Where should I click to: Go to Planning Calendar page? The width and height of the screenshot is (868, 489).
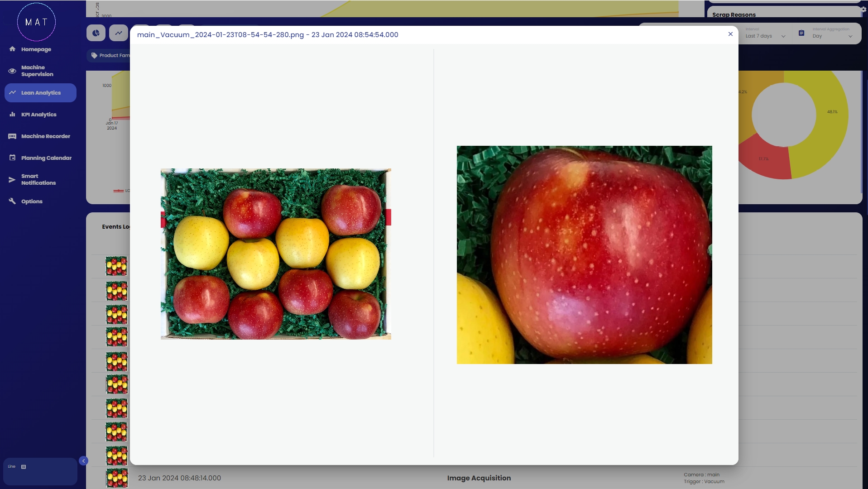[46, 158]
